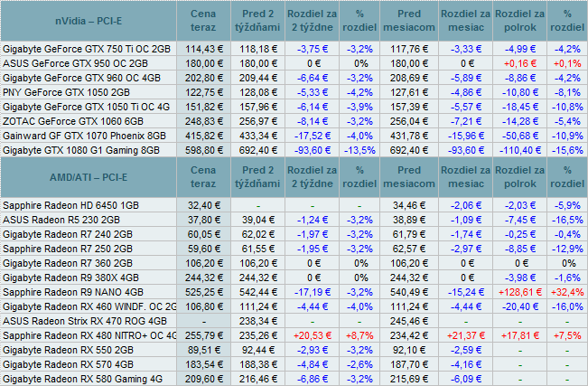Click the 89,51 € current price for RX 550
Viewport: 588px width, 386px height.
pyautogui.click(x=204, y=350)
